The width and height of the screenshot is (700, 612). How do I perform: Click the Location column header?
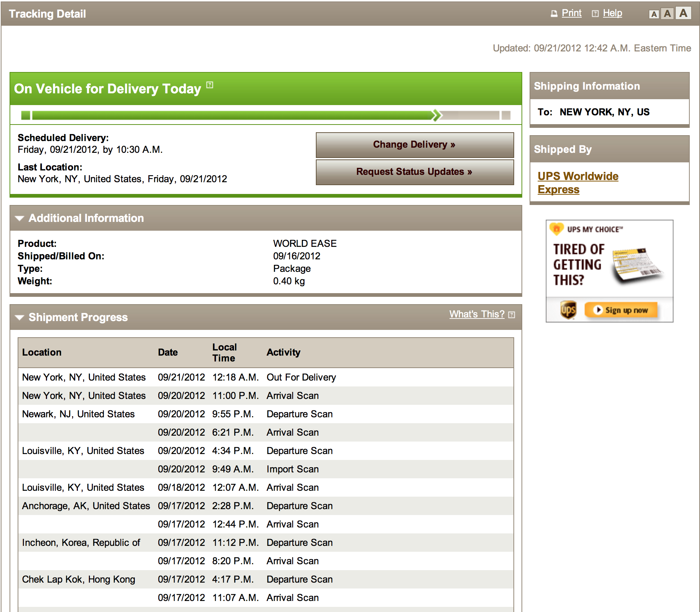[x=42, y=352]
